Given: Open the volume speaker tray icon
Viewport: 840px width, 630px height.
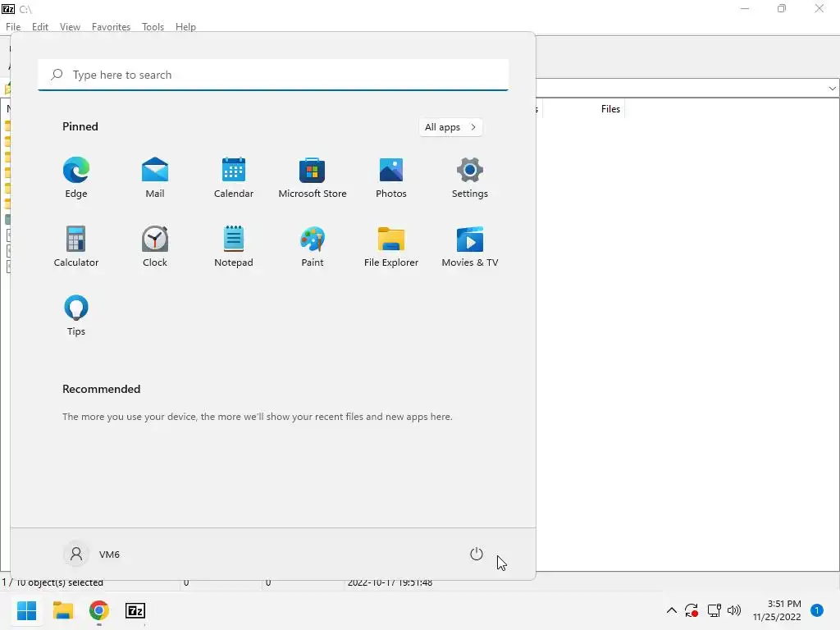Looking at the screenshot, I should pos(734,610).
